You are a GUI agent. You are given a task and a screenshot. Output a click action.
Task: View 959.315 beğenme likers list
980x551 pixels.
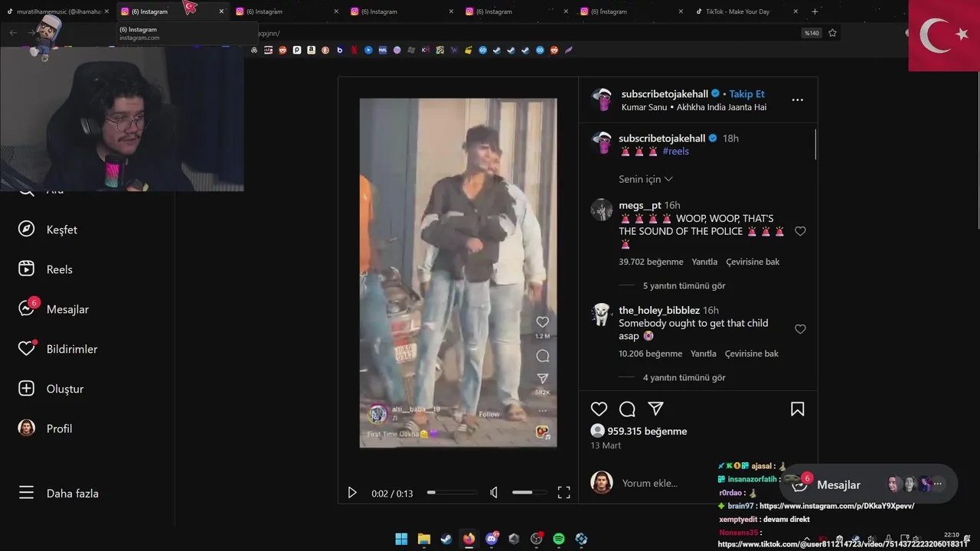647,431
